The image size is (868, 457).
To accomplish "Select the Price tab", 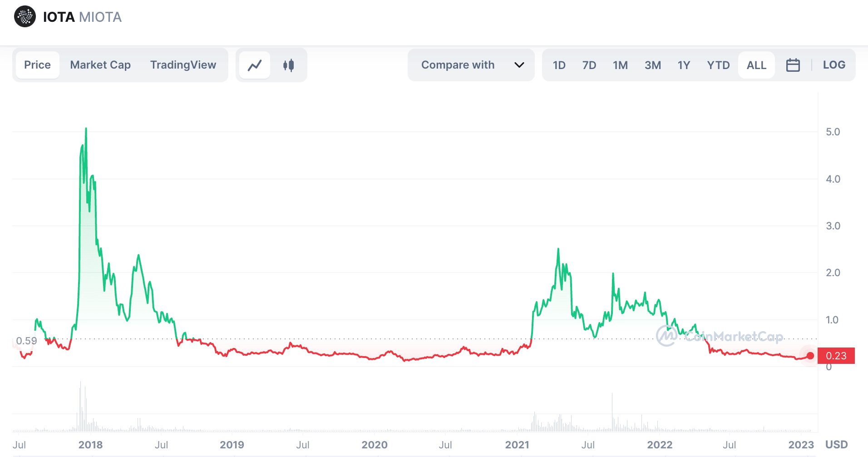I will click(x=37, y=65).
